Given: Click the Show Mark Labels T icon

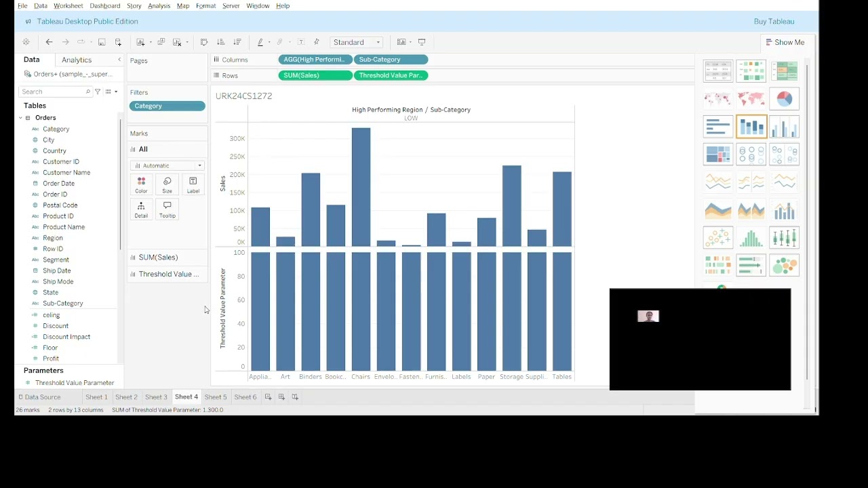Looking at the screenshot, I should tap(301, 42).
